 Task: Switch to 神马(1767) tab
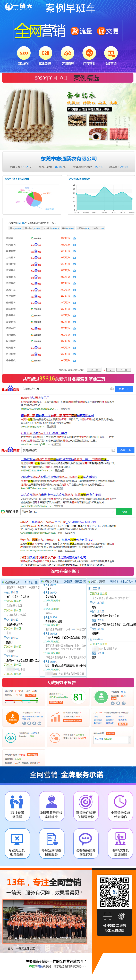point(98,228)
